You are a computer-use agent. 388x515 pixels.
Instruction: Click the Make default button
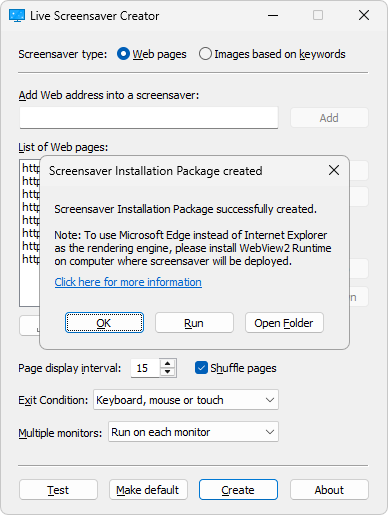tap(148, 490)
